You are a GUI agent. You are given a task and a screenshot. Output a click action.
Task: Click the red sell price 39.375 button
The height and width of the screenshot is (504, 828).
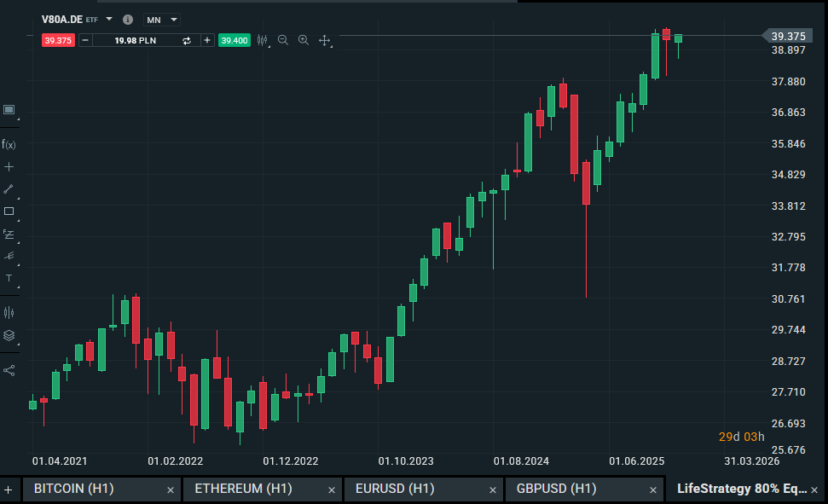click(59, 40)
